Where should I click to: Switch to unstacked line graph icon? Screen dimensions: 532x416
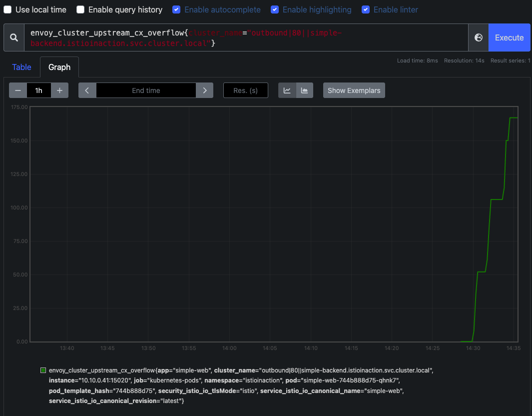[x=287, y=90]
